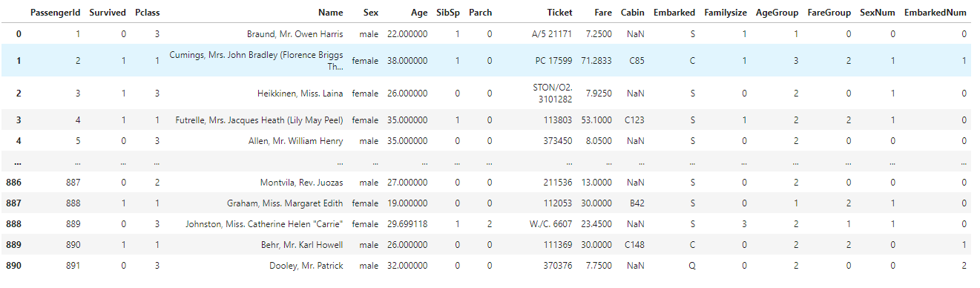
Task: Click fare value 23.4500
Action: [596, 223]
